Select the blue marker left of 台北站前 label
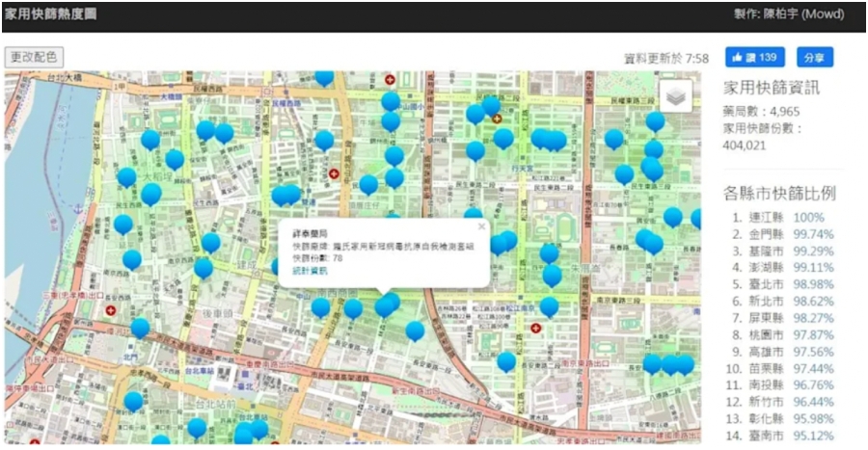This screenshot has height=450, width=868. (x=133, y=401)
